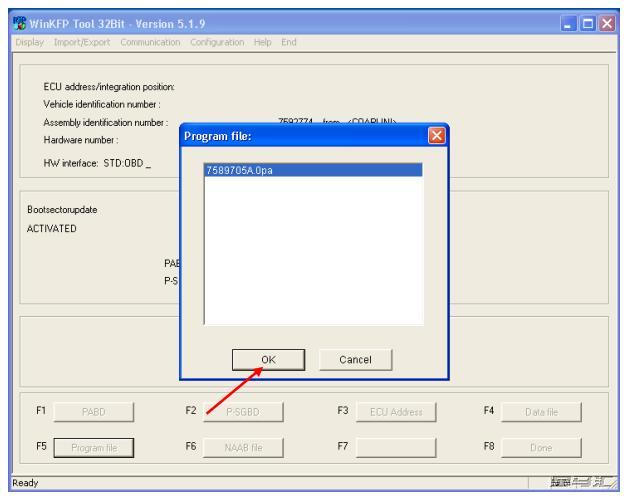Close the Program file dialog
Image resolution: width=628 pixels, height=504 pixels.
pyautogui.click(x=437, y=136)
